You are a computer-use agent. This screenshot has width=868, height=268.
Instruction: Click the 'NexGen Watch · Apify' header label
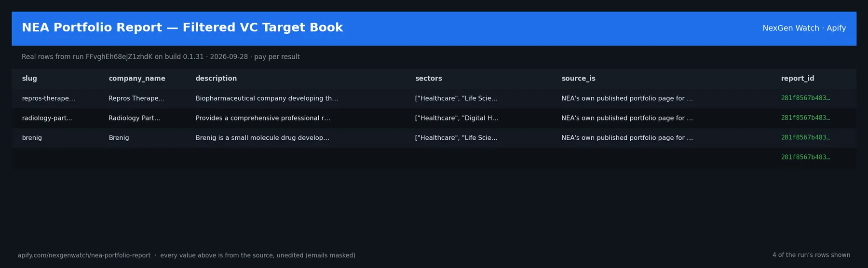point(804,28)
